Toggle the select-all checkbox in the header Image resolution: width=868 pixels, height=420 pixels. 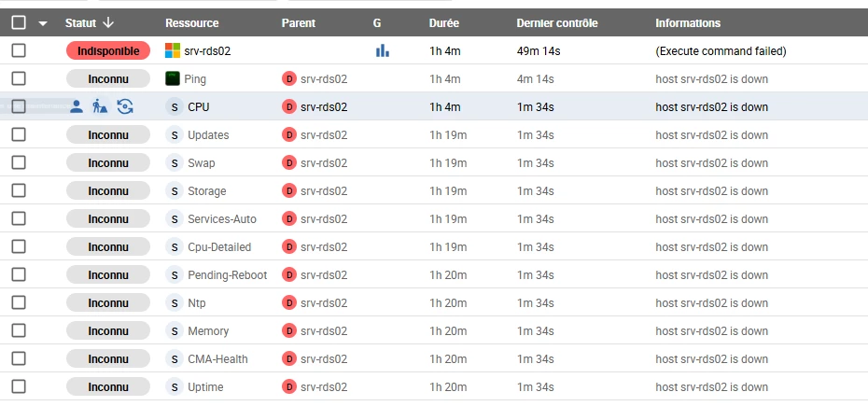pyautogui.click(x=19, y=22)
